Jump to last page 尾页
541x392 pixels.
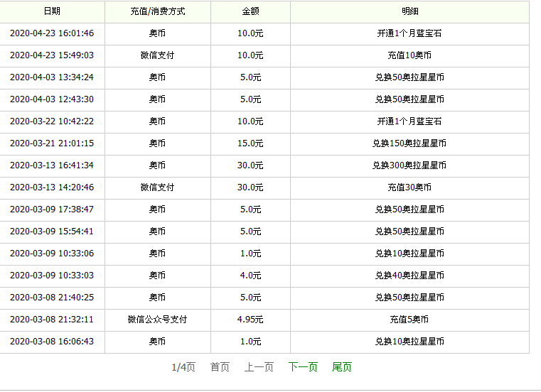[x=341, y=367]
